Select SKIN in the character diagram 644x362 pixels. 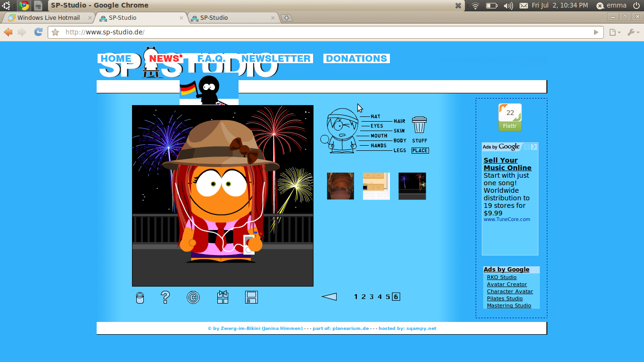[399, 131]
